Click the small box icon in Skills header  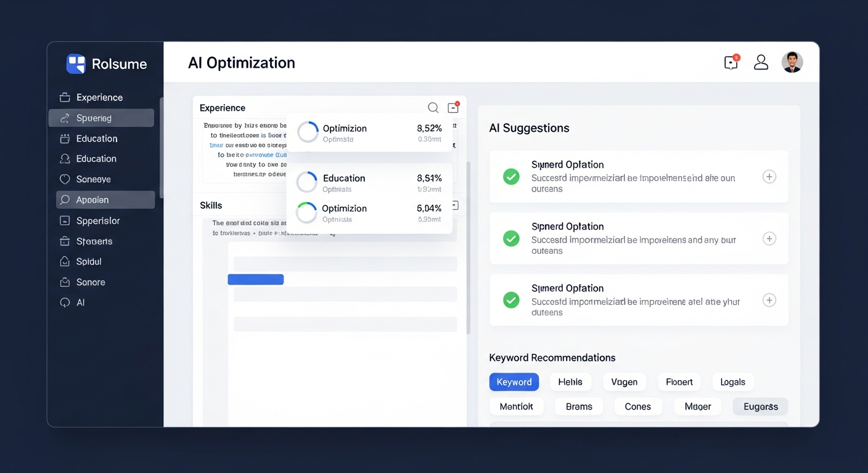point(455,205)
